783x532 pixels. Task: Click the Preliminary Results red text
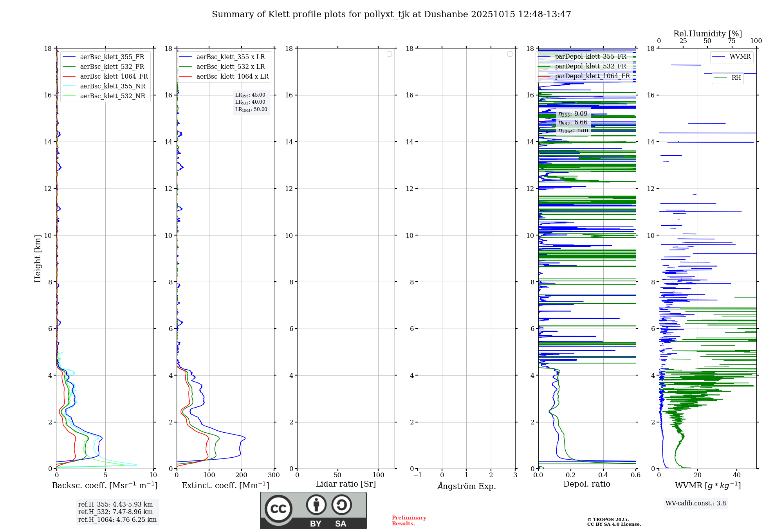click(409, 521)
